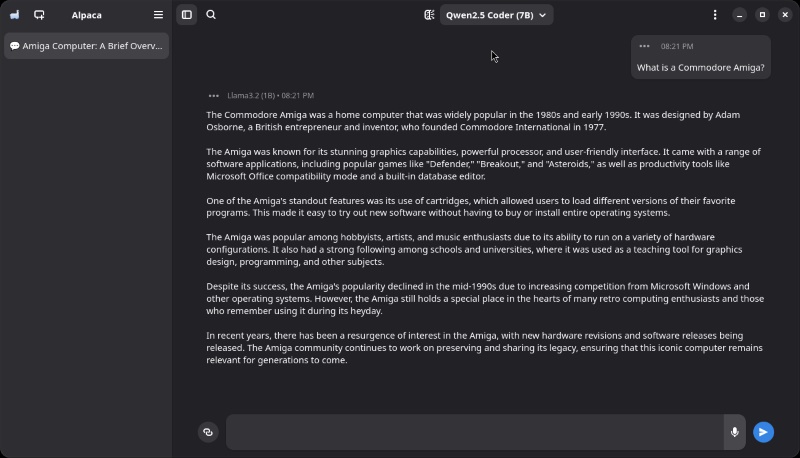
Task: Click the Alpaca title in the sidebar header
Action: point(86,15)
